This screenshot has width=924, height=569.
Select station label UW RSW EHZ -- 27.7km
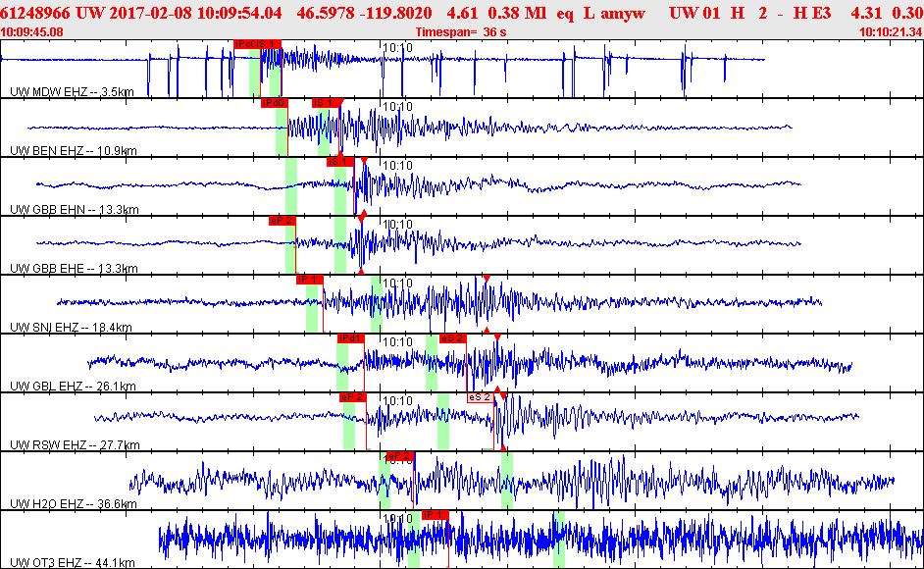point(75,445)
